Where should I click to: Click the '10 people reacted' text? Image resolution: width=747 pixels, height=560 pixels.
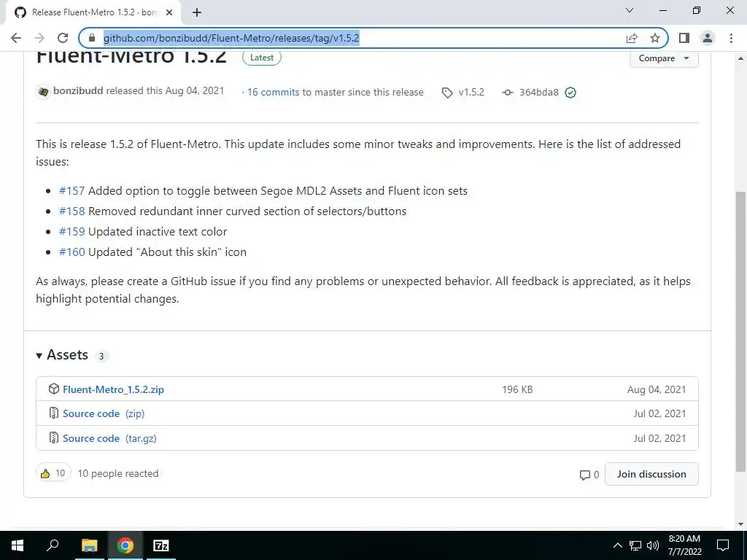118,473
